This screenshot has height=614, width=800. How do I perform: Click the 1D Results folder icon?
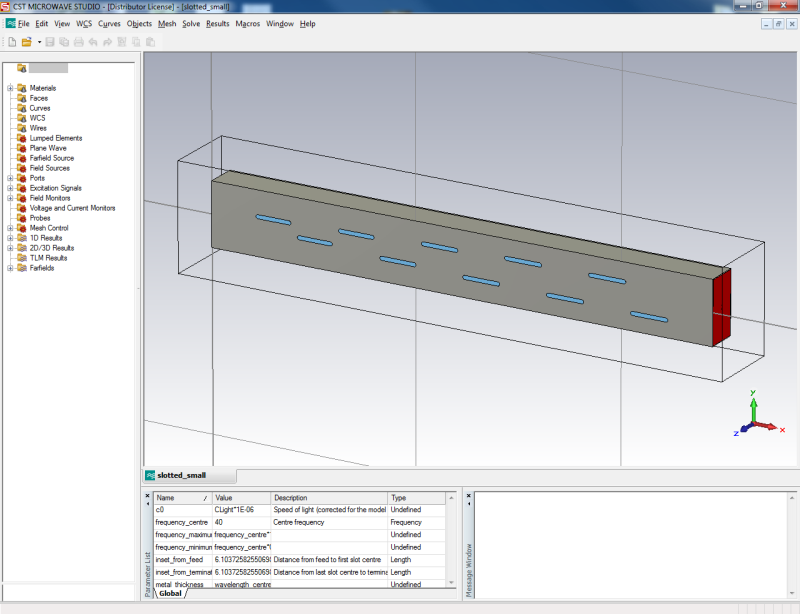22,238
